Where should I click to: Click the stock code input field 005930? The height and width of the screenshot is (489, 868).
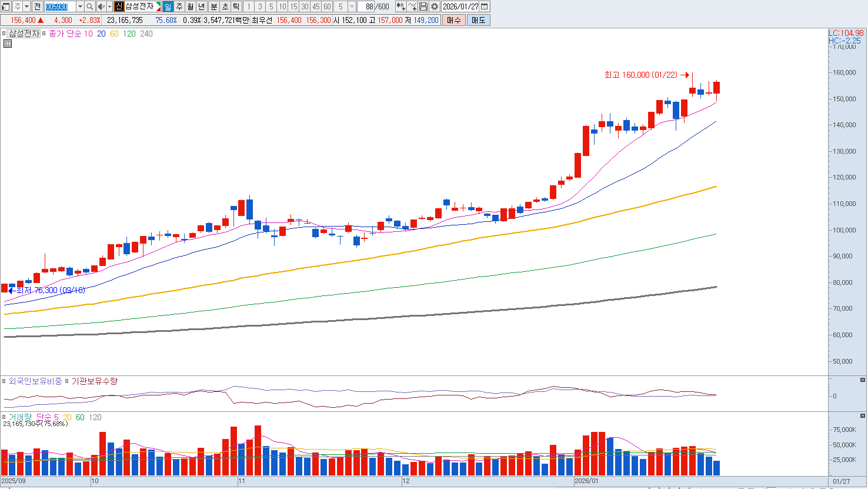pos(60,6)
